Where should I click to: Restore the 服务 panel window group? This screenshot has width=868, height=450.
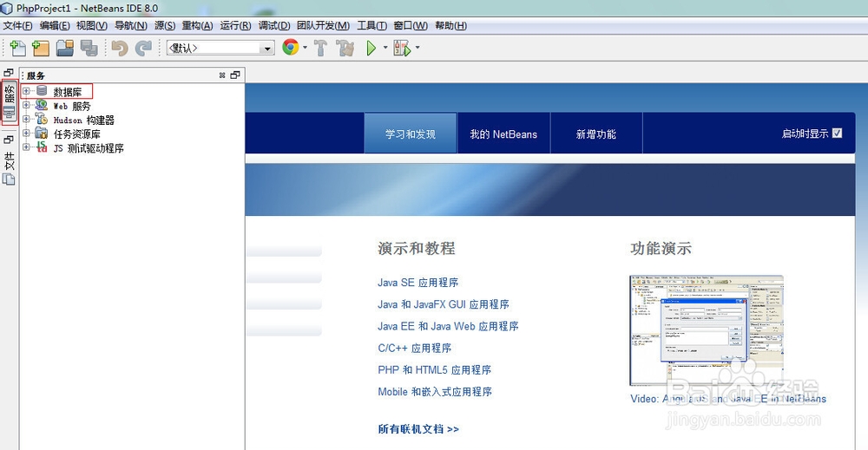(235, 75)
